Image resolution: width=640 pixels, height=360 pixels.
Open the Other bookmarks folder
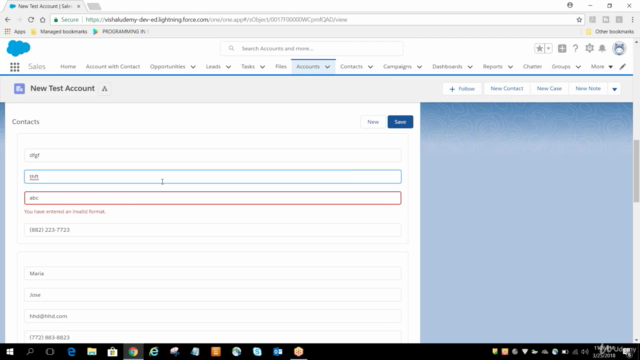[x=610, y=31]
